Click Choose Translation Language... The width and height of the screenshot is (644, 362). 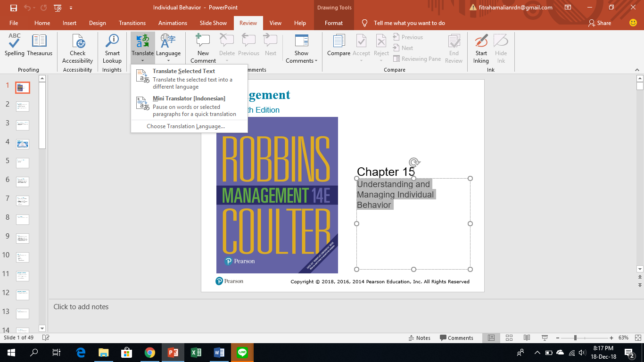(x=189, y=126)
